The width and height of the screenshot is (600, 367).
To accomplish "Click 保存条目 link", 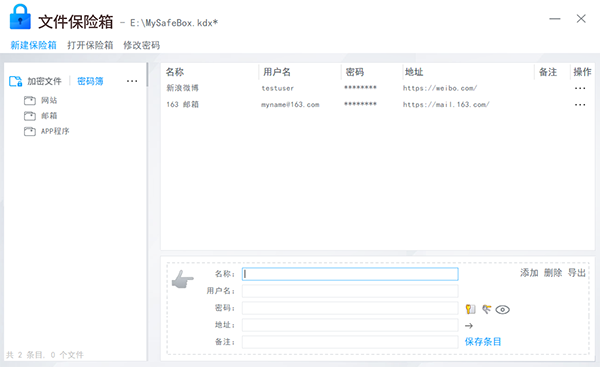I will (483, 342).
